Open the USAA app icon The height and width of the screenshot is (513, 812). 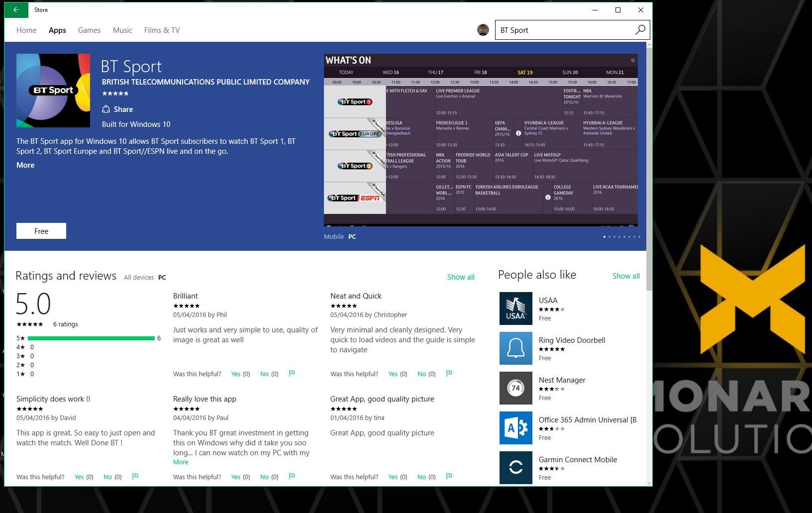[515, 308]
